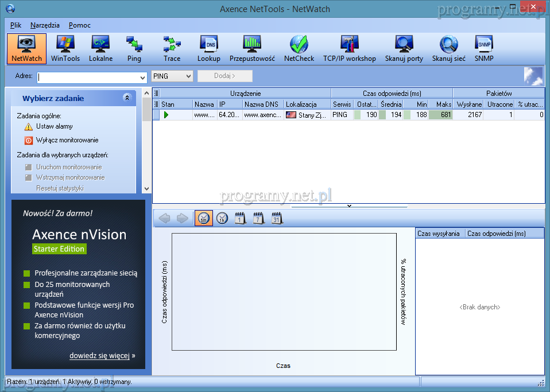Open the PING service type dropdown

(x=188, y=76)
